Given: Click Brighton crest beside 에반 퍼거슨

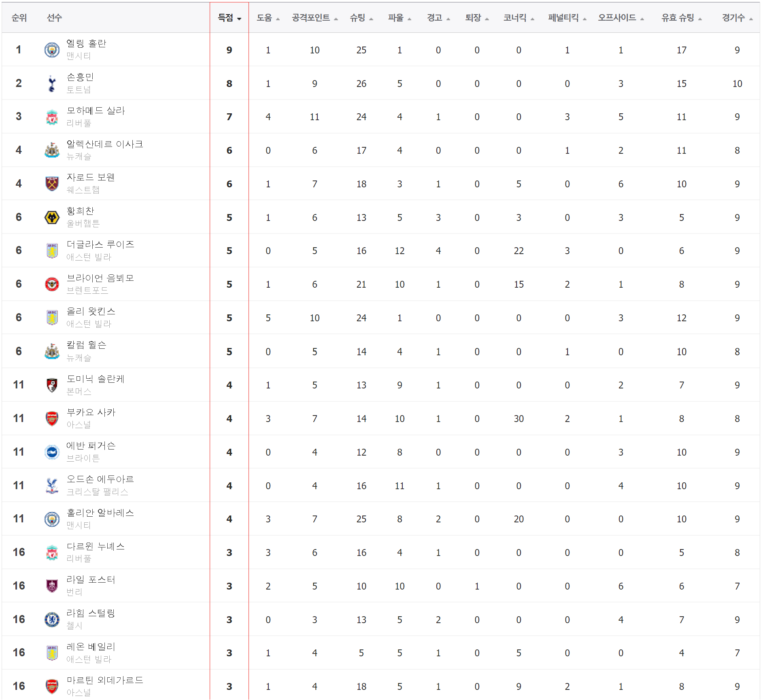Looking at the screenshot, I should coord(52,452).
